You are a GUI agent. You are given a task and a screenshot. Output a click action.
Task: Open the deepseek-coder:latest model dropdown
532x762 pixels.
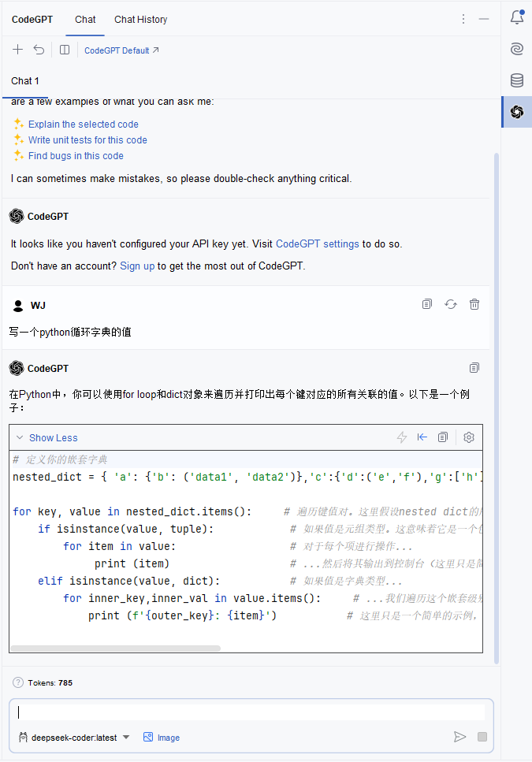[74, 738]
